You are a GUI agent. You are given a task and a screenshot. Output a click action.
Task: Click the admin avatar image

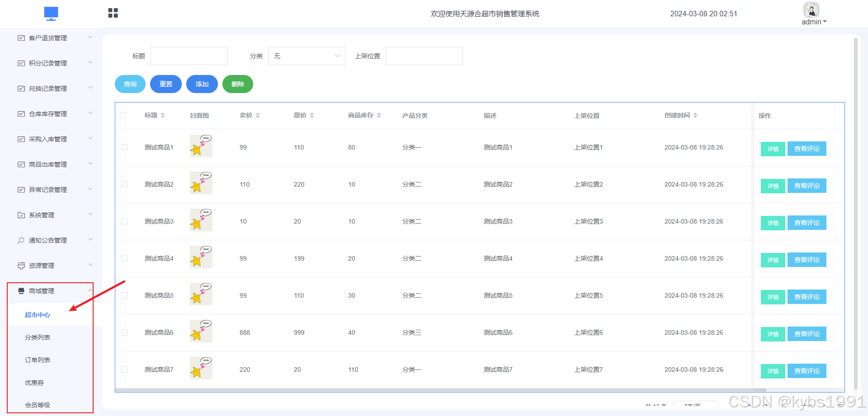click(811, 10)
